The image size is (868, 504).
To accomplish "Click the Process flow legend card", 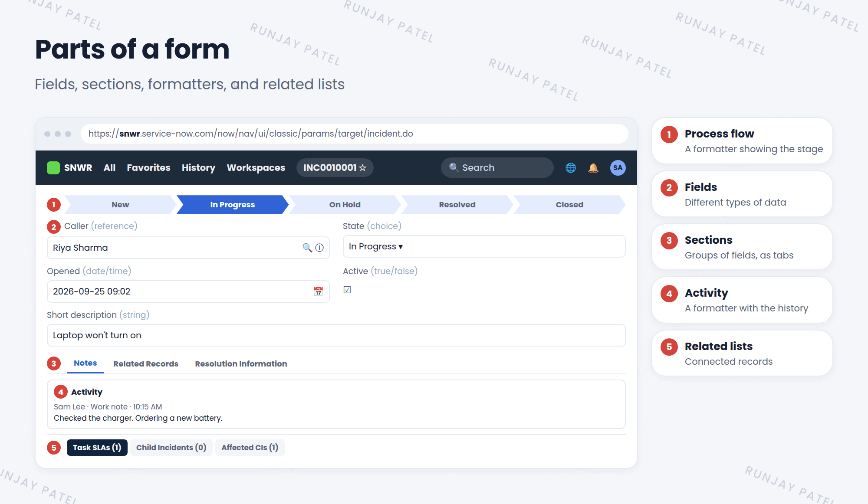I will [742, 141].
